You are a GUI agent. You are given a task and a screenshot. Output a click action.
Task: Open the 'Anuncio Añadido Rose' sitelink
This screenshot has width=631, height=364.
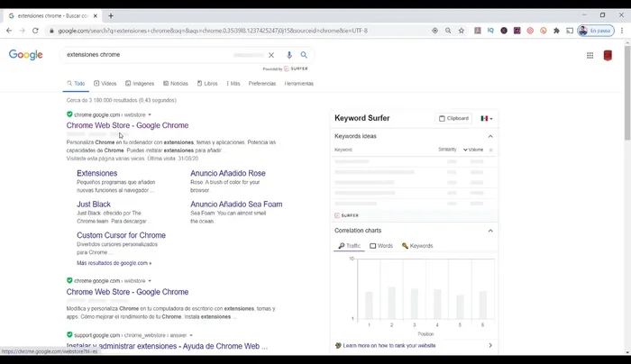point(228,173)
